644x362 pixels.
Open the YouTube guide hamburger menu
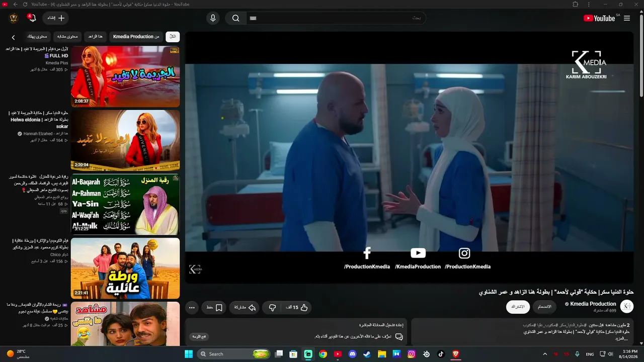627,18
